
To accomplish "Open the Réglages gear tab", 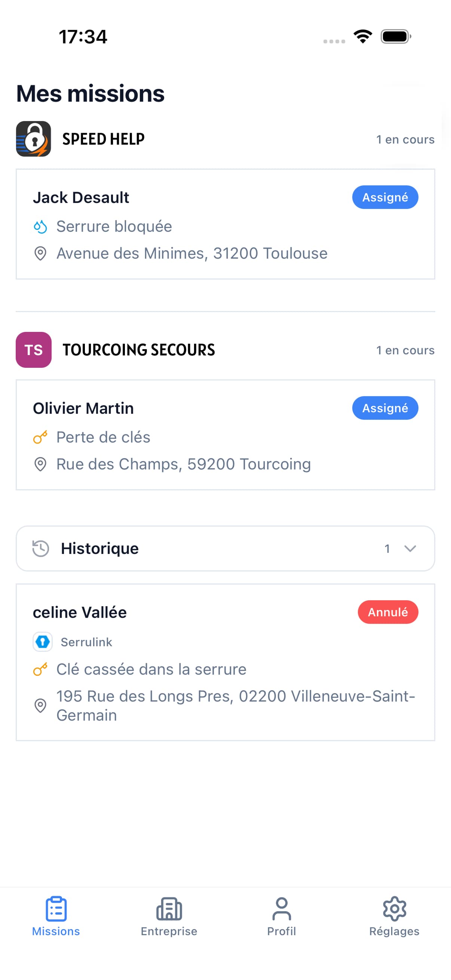I will point(394,916).
